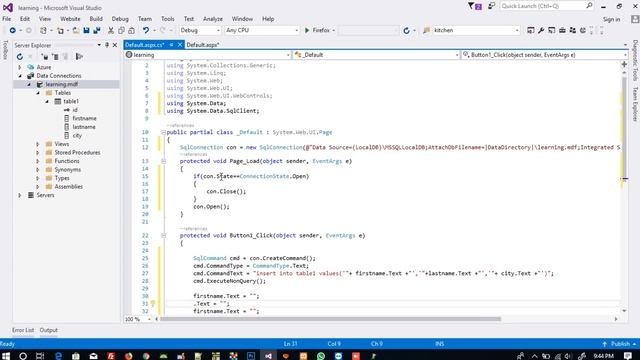Open the _Default type dropdown
The width and height of the screenshot is (640, 360).
[x=376, y=55]
